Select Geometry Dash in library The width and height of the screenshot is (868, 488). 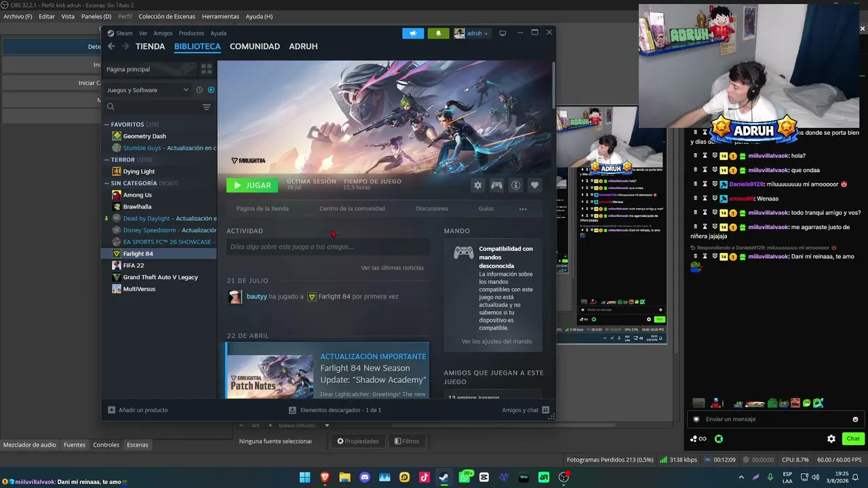point(144,136)
